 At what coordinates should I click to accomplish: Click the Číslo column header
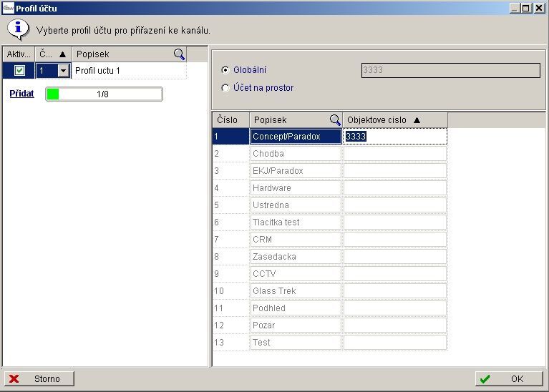(230, 120)
